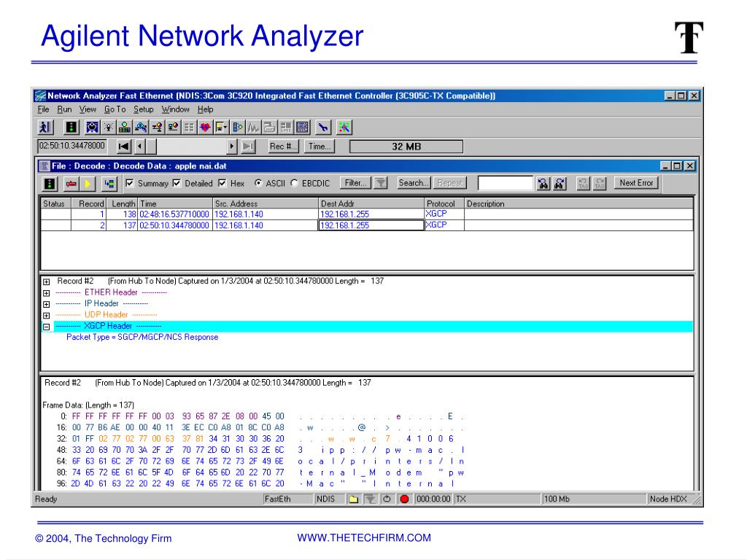Toggle the Detailed checkbox
Viewport: 747px width, 560px height.
[x=177, y=183]
